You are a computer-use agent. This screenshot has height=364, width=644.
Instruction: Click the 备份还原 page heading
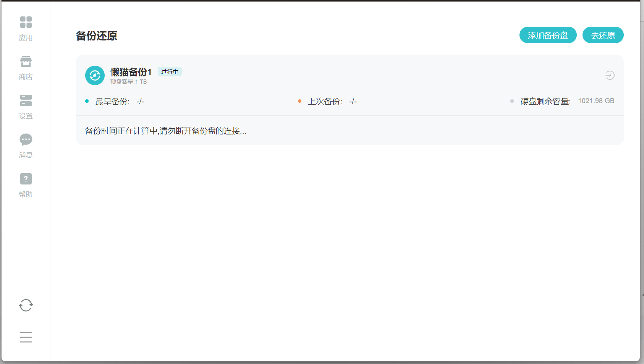(97, 36)
